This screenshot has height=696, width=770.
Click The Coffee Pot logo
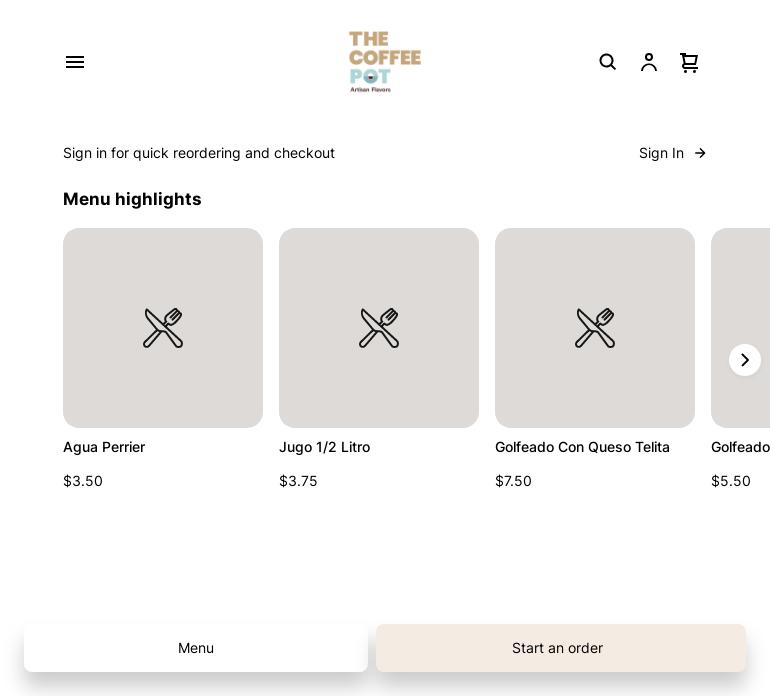385,62
